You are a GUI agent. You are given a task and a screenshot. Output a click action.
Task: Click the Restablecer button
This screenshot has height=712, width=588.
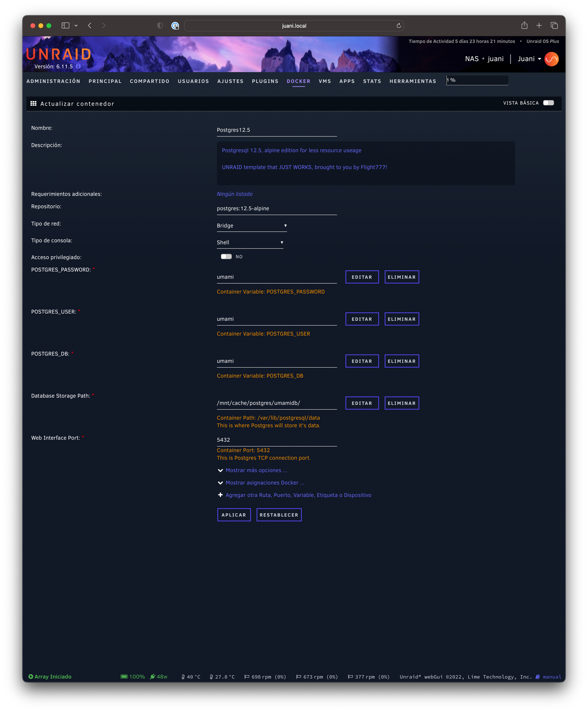click(x=279, y=515)
